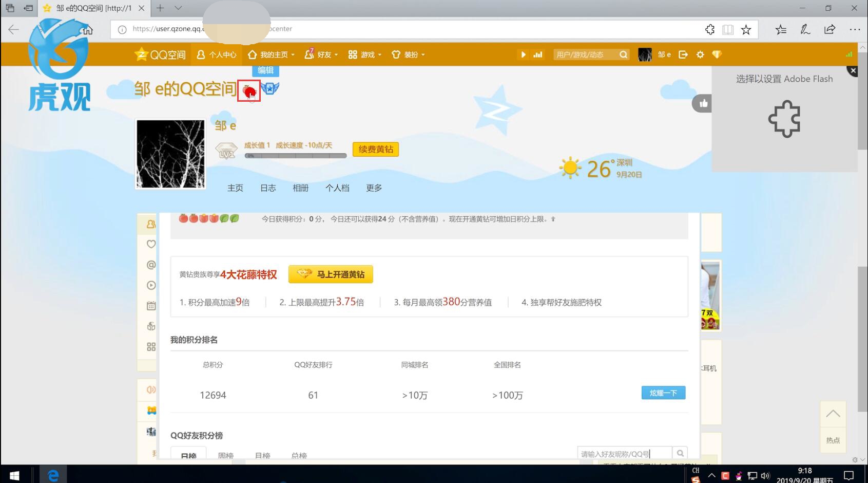Click the @ mentions icon in left sidebar
This screenshot has height=483, width=868.
point(151,265)
